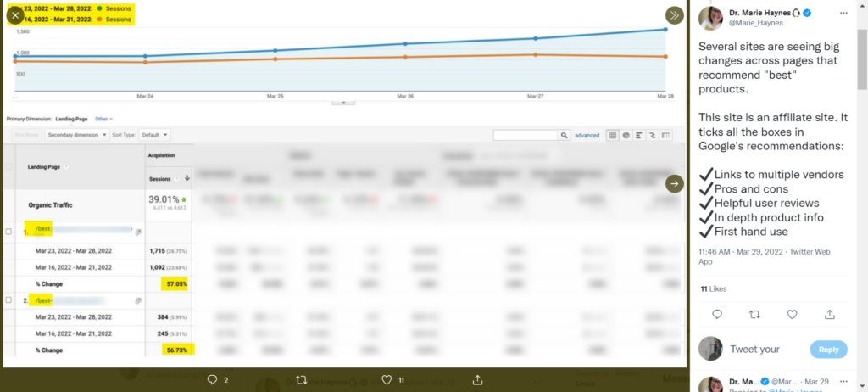Close the image viewer with the X button
This screenshot has height=392, width=868.
(x=15, y=15)
